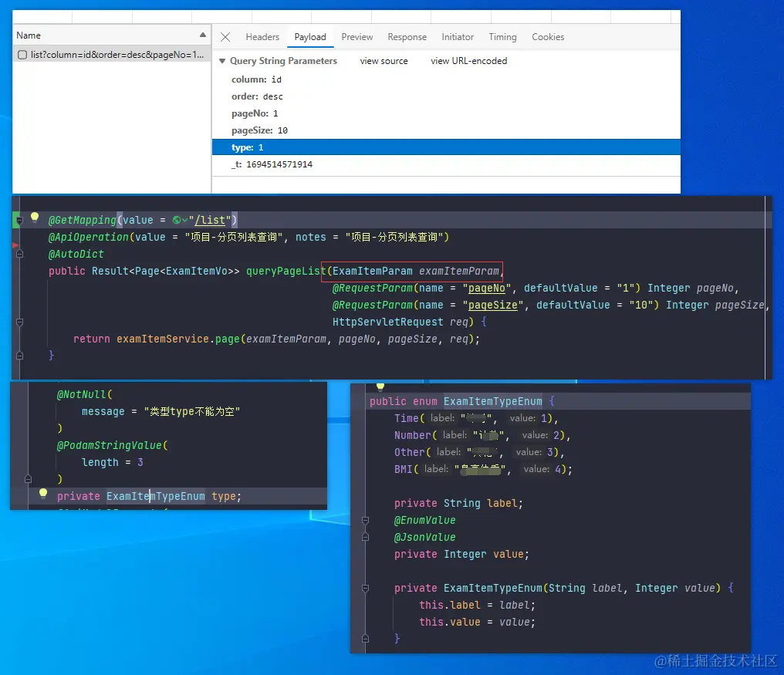Viewport: 784px width, 675px height.
Task: Click the @AutoDict annotation
Action: (x=76, y=254)
